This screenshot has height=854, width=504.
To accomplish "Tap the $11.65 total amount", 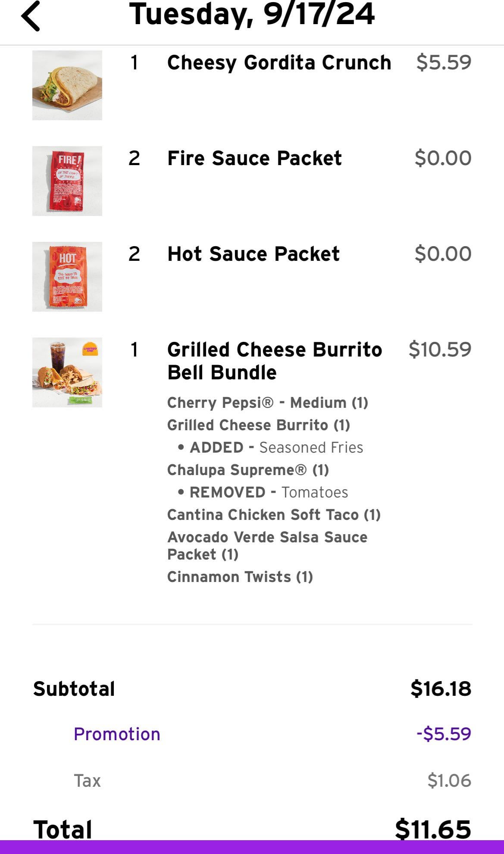I will (433, 829).
